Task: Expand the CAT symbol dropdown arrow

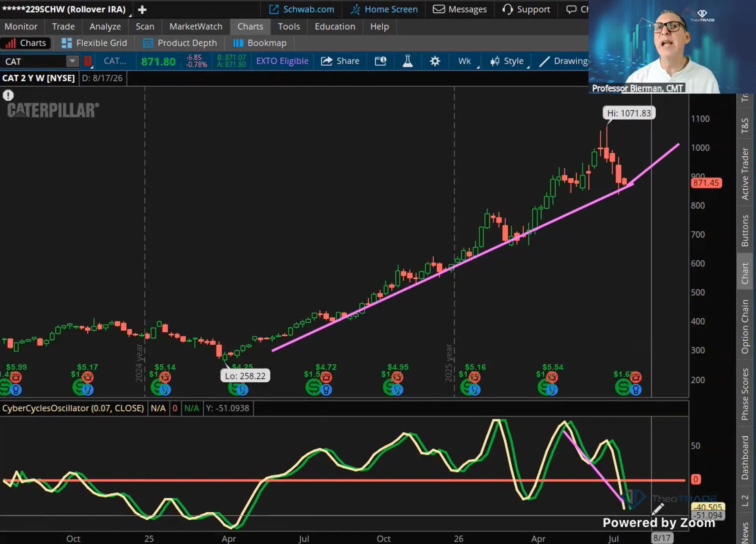Action: pos(72,61)
